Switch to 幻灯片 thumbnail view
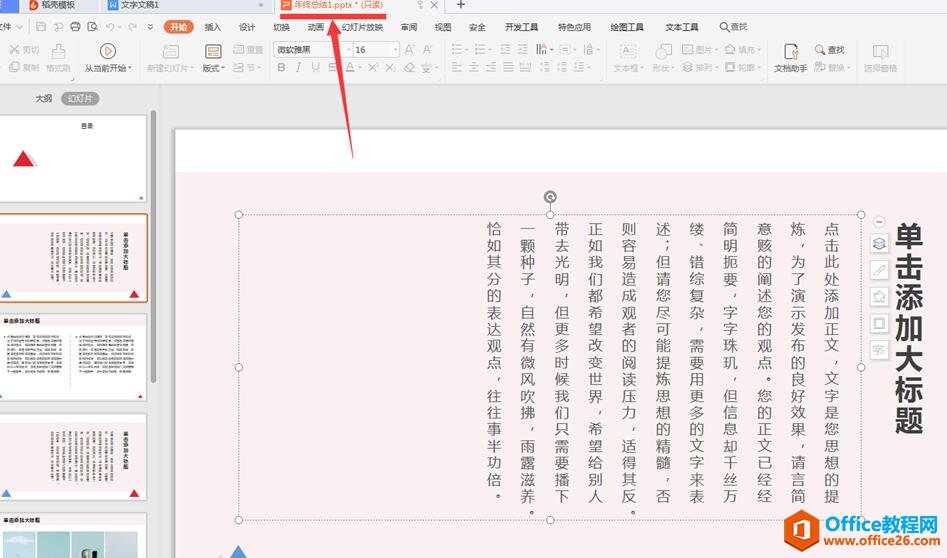 click(x=80, y=98)
